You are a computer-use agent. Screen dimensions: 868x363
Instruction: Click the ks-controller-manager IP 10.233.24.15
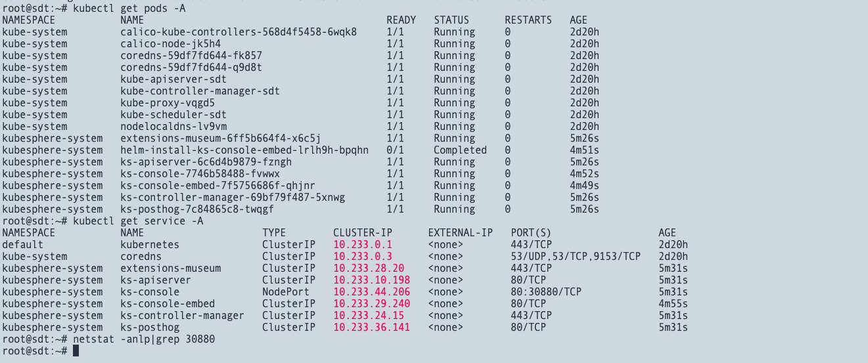(x=369, y=316)
